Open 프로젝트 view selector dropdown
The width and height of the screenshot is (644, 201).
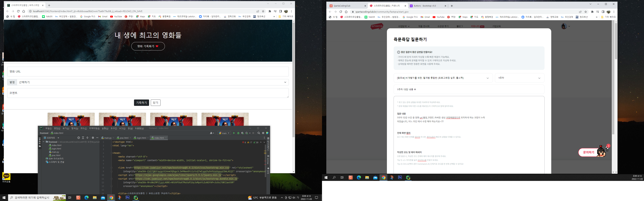(x=51, y=138)
